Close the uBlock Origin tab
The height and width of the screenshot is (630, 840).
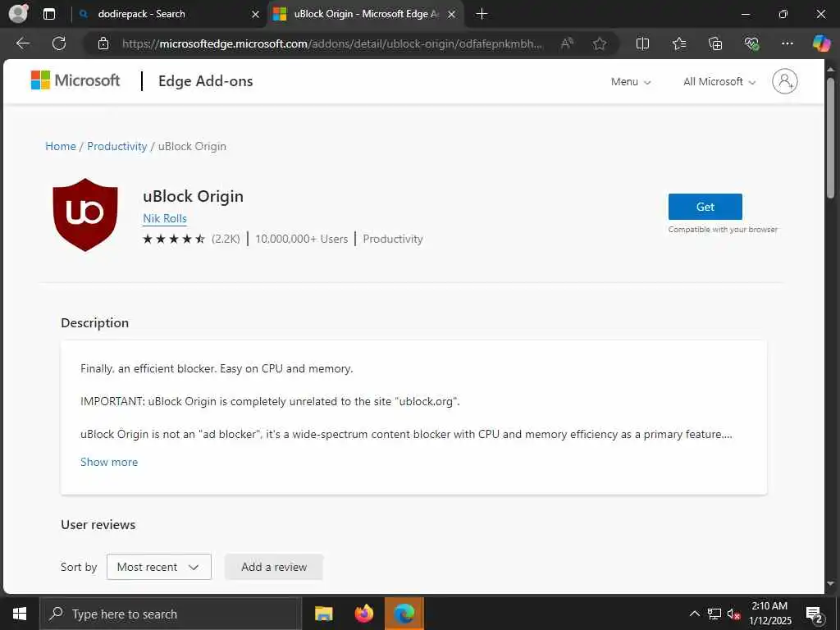coord(452,15)
